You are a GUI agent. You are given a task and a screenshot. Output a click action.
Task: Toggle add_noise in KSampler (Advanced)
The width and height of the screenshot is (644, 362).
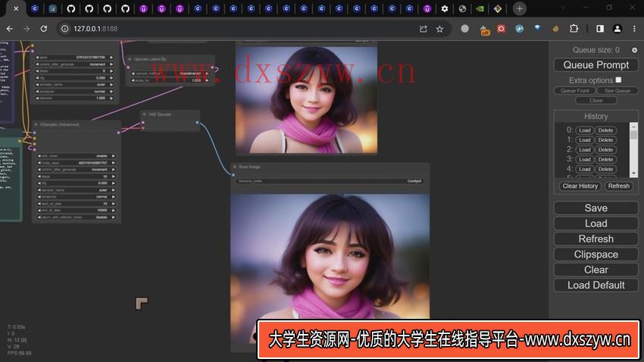pyautogui.click(x=76, y=156)
